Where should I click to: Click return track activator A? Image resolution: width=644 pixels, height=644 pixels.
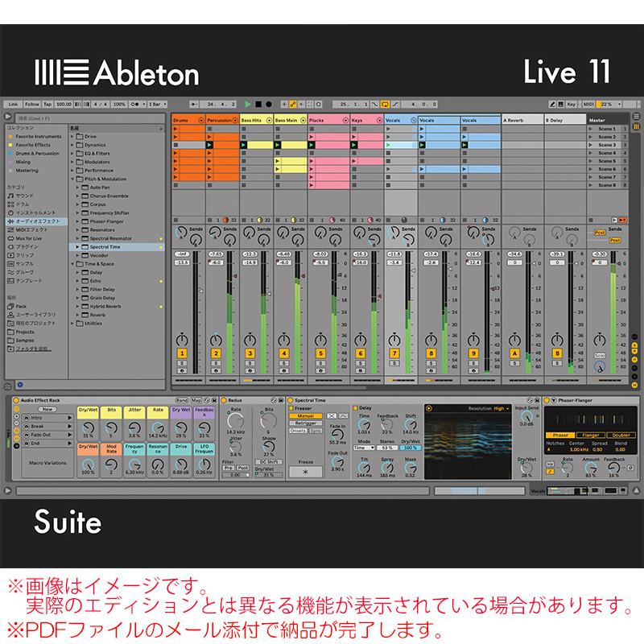(x=514, y=353)
